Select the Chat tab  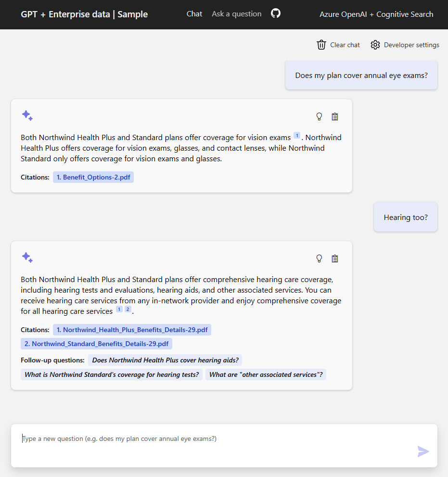194,13
